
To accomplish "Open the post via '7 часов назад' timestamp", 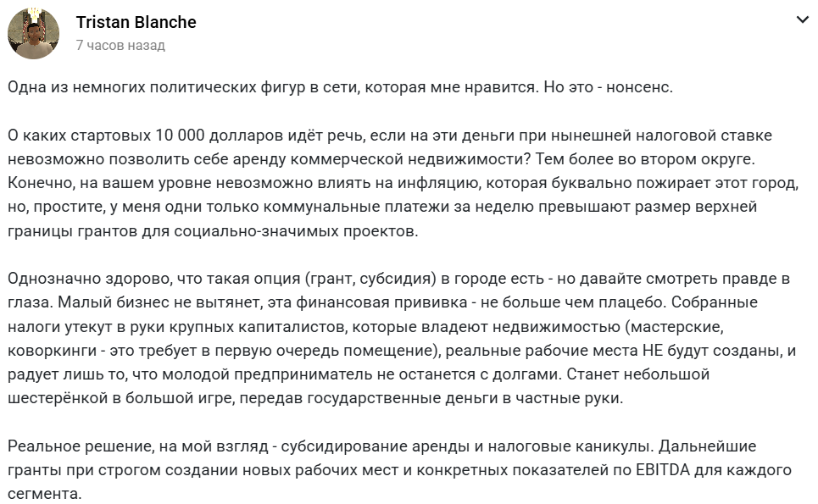I will tap(120, 46).
